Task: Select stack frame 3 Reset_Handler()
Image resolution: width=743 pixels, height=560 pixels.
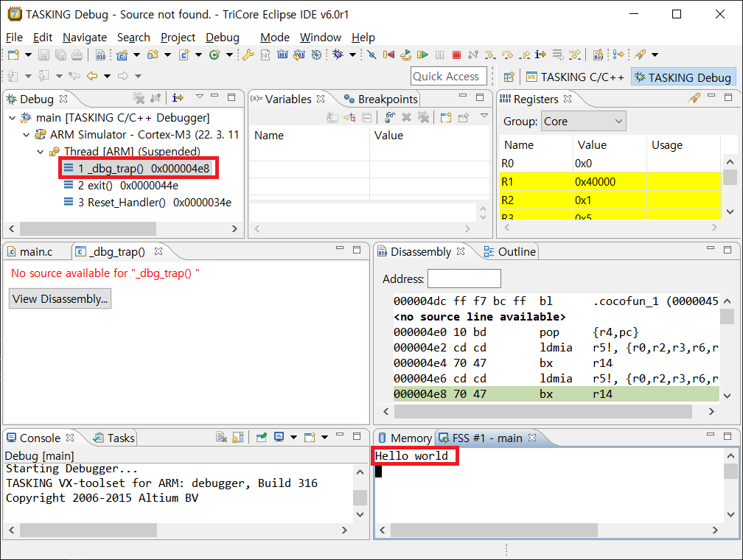Action: tap(147, 203)
